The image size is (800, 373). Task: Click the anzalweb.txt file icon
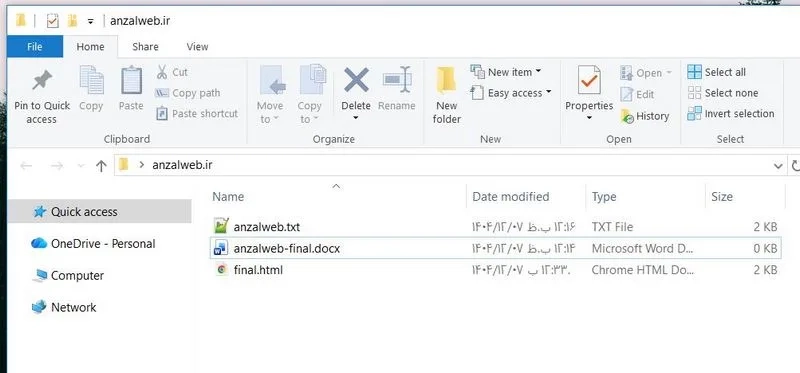pyautogui.click(x=221, y=226)
